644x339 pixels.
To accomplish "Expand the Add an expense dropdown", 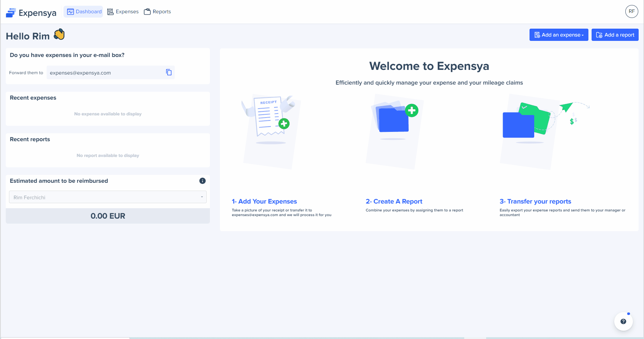I will coord(559,35).
